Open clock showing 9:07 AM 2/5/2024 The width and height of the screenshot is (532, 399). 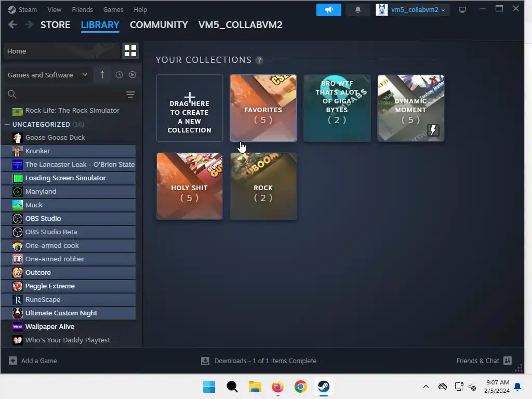497,387
